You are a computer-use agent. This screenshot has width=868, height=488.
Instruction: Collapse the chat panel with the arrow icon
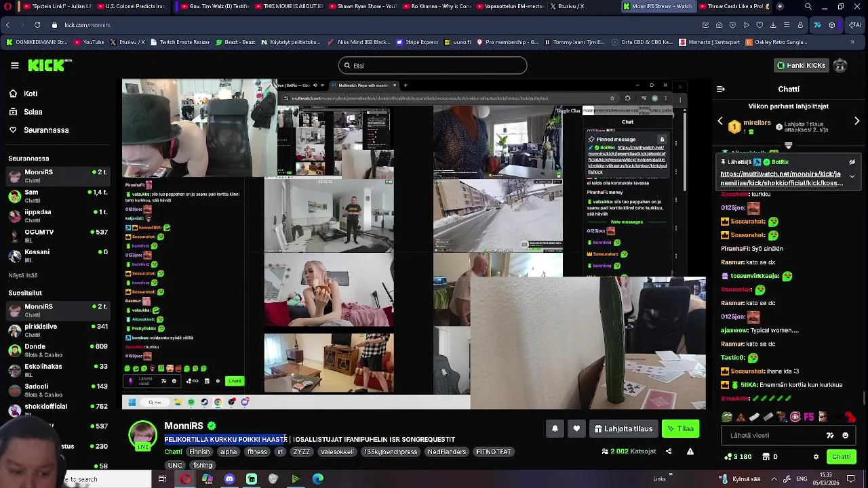tap(721, 89)
